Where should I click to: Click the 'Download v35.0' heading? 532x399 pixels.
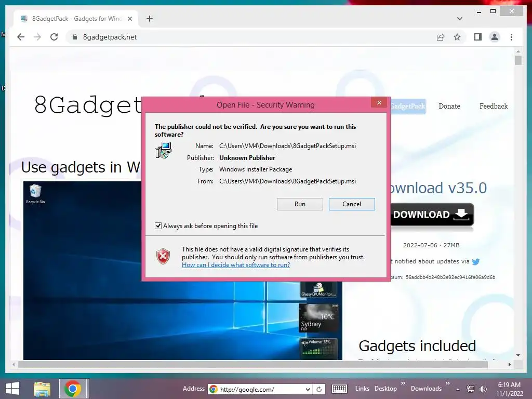437,188
